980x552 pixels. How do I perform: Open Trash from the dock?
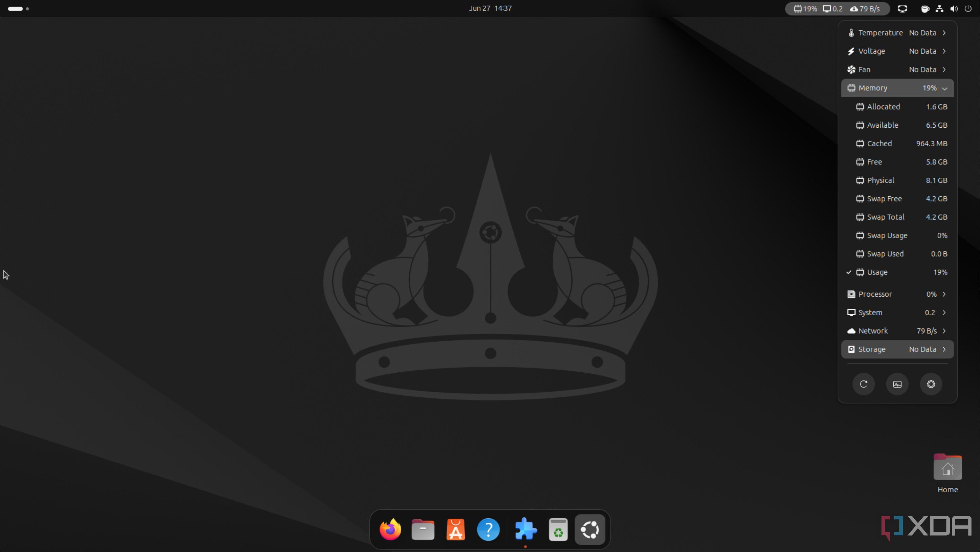point(558,530)
